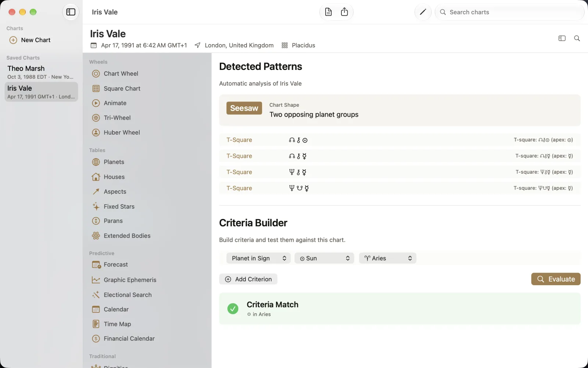
Task: Select the Theo Marsh saved chart
Action: pos(41,72)
